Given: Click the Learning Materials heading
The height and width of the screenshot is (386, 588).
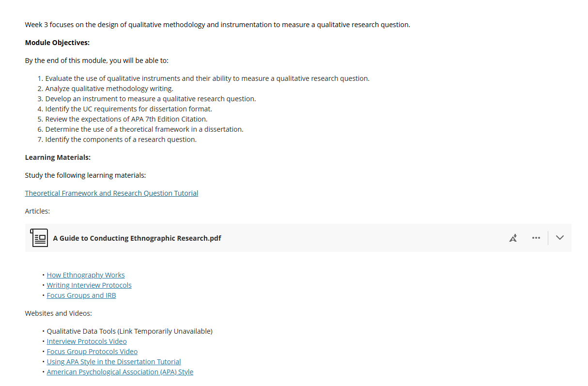Looking at the screenshot, I should click(58, 157).
